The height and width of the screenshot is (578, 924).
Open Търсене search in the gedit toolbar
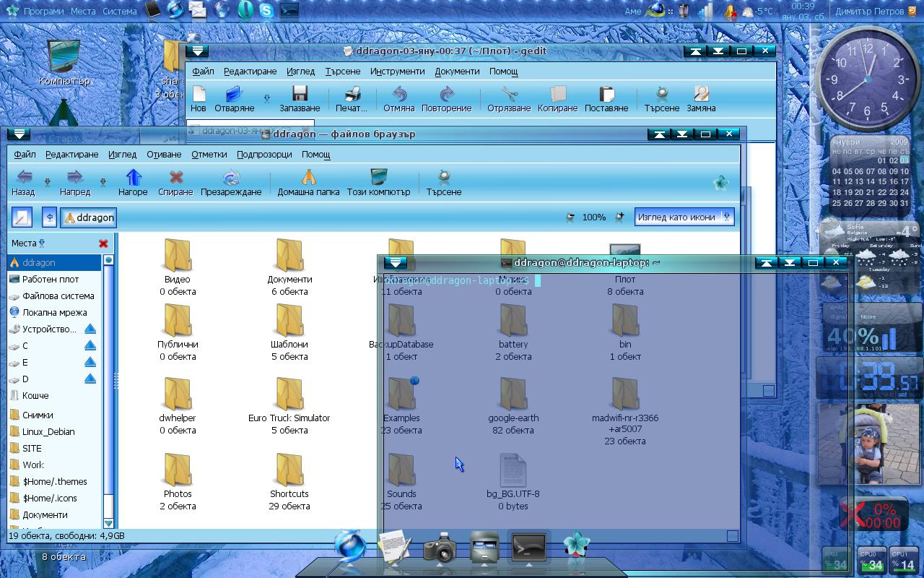point(662,94)
